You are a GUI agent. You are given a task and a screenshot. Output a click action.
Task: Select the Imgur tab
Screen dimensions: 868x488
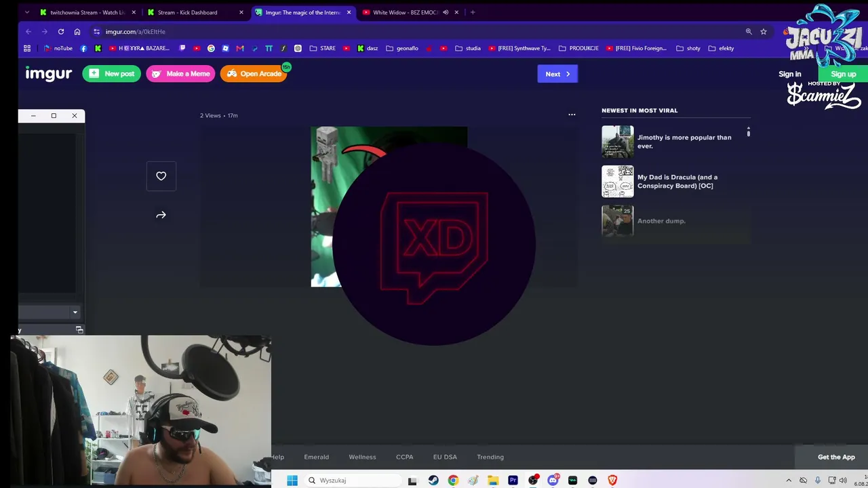303,12
